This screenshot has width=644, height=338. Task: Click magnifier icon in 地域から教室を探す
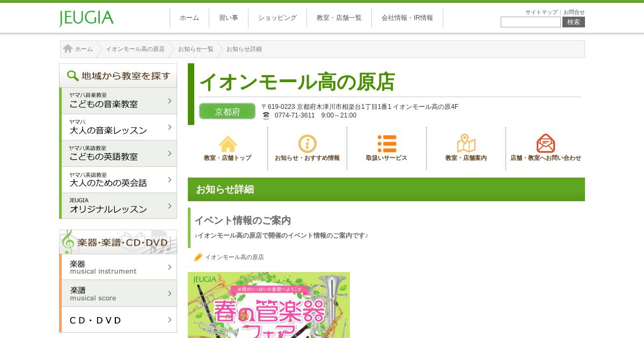click(x=72, y=76)
